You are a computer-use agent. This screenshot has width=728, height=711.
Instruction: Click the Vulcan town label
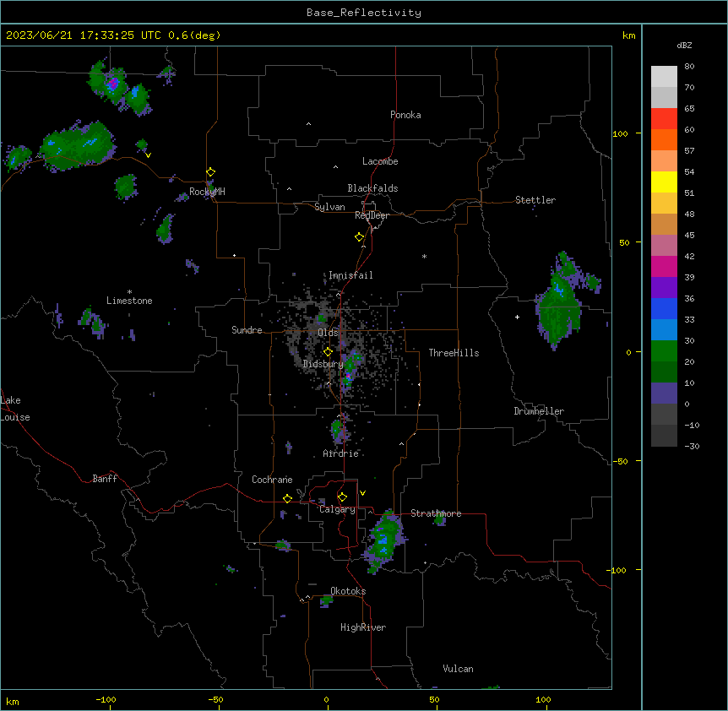[458, 669]
